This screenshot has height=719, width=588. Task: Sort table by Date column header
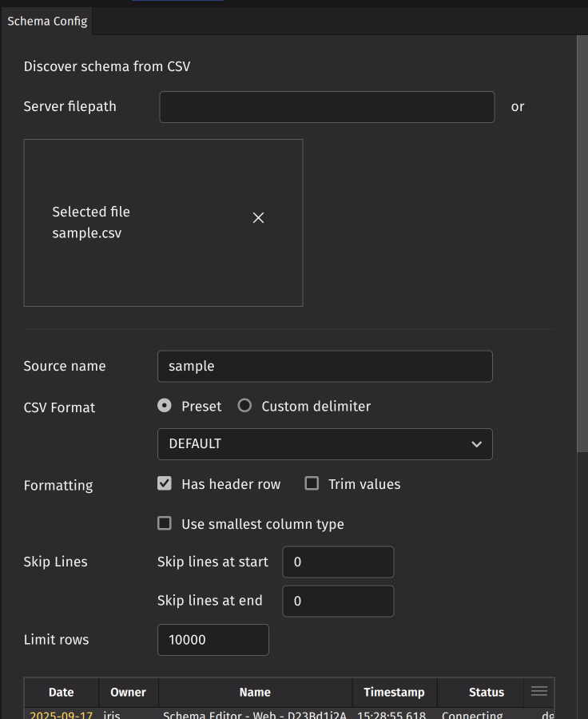[62, 693]
